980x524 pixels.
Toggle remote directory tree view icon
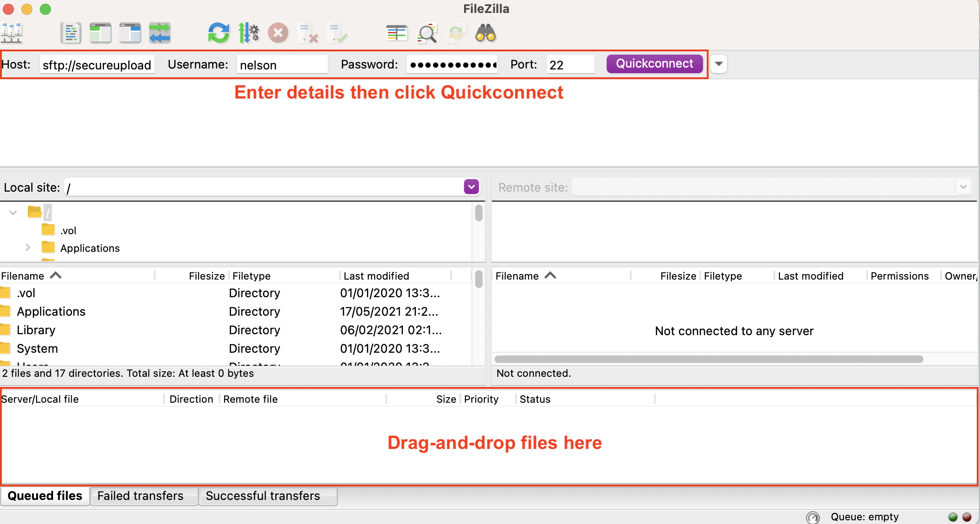(x=130, y=33)
